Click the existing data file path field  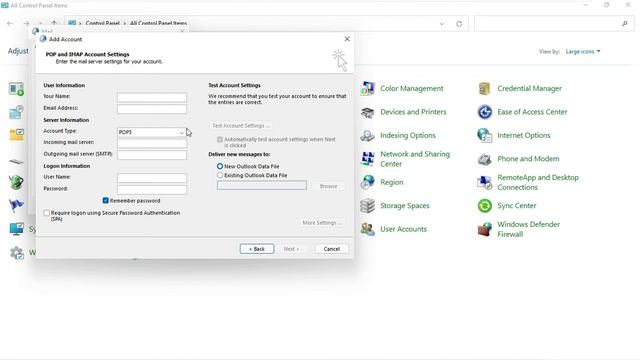262,185
